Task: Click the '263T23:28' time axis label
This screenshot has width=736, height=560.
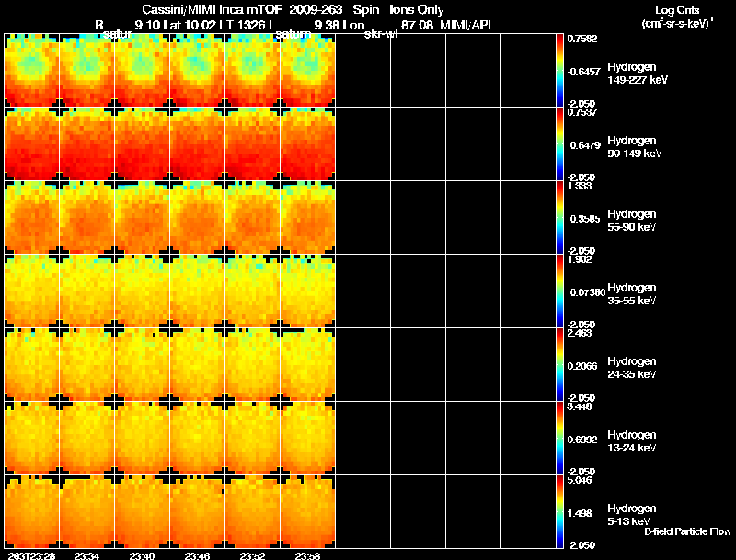Action: click(31, 555)
